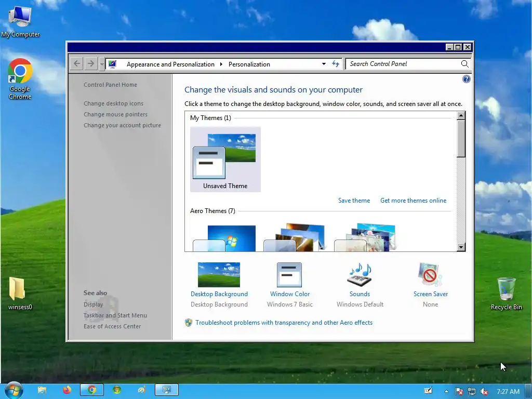Open Display under See also
The height and width of the screenshot is (399, 532).
pyautogui.click(x=94, y=304)
